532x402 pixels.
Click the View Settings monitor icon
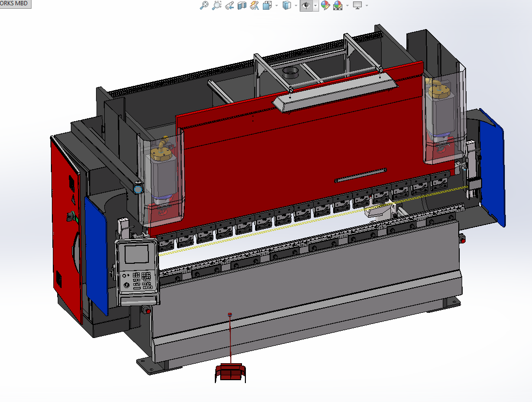click(357, 5)
